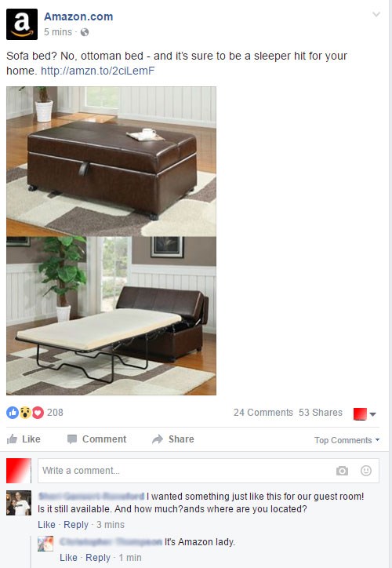Viewport: 392px width, 568px height.
Task: Open the emoji smiley picker
Action: [366, 471]
